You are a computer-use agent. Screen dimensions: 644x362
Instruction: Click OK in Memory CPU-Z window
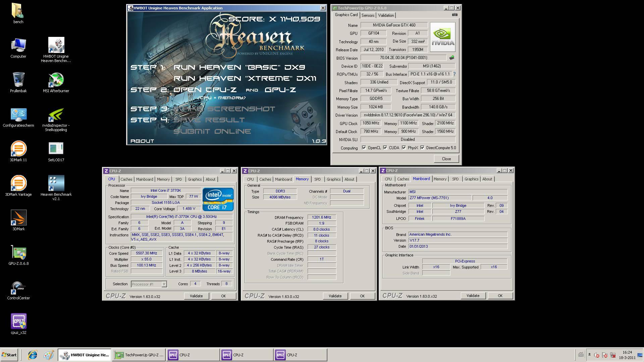tap(362, 296)
